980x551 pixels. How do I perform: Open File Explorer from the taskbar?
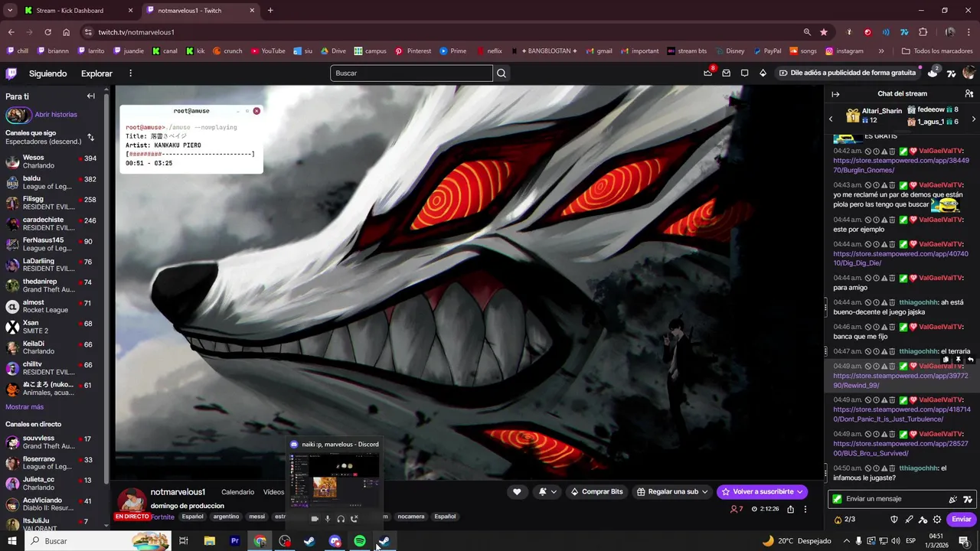pyautogui.click(x=209, y=541)
